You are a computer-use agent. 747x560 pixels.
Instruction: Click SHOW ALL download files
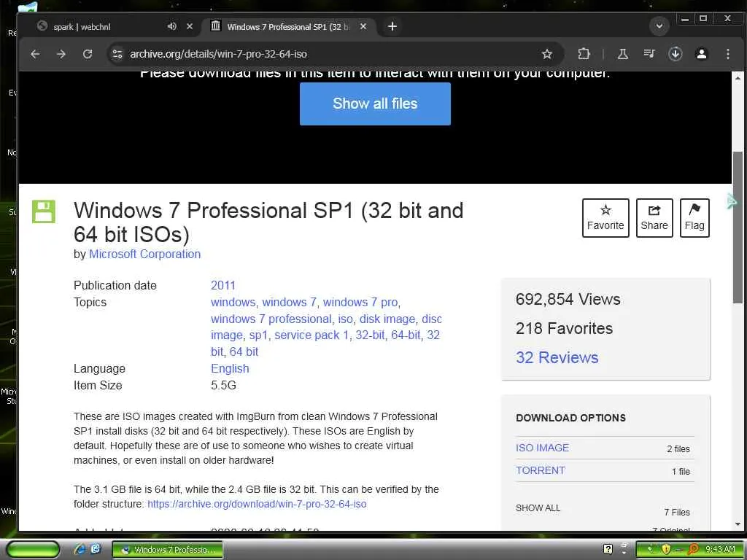(538, 508)
